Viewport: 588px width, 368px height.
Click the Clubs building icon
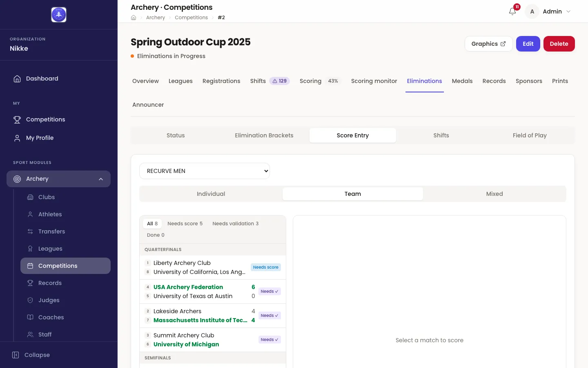coord(30,197)
